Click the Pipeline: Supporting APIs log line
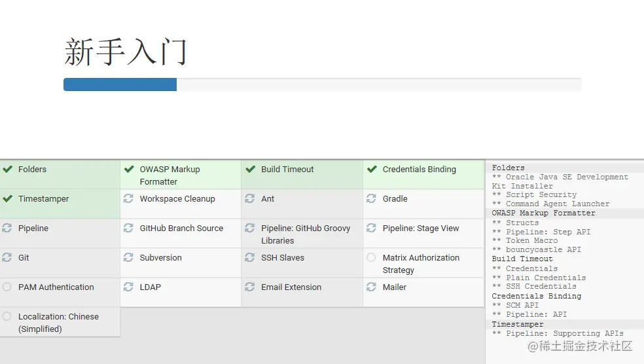 558,333
